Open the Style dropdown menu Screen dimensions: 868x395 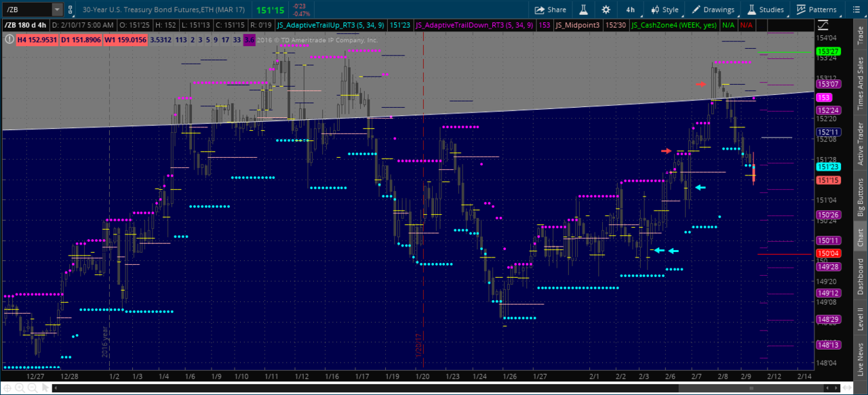(665, 9)
